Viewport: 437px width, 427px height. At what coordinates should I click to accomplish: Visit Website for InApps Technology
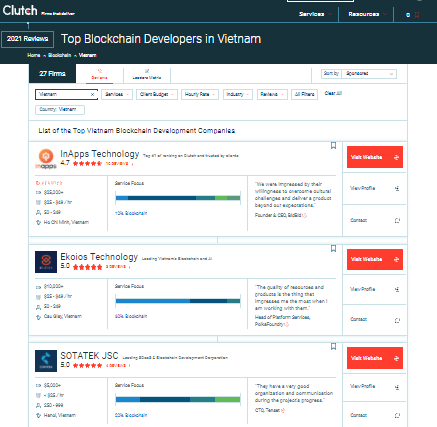375,157
